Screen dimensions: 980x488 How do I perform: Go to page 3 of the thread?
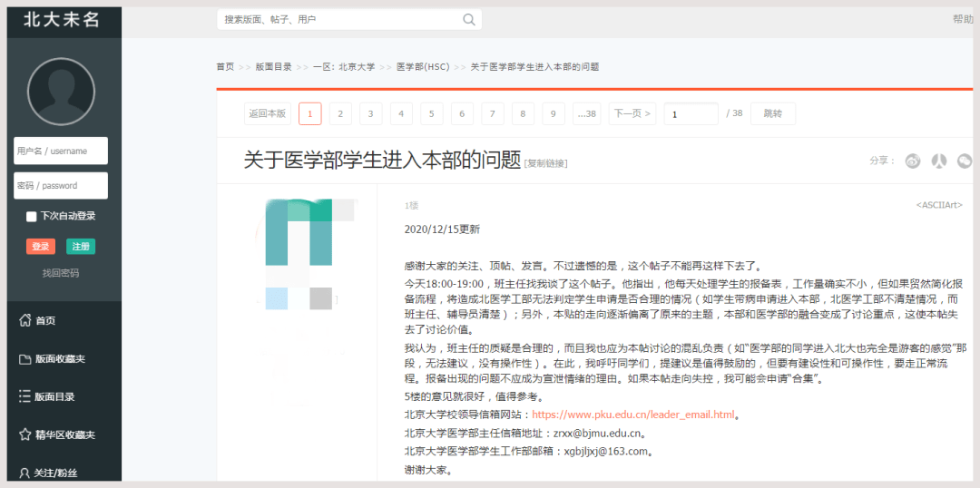click(x=370, y=113)
